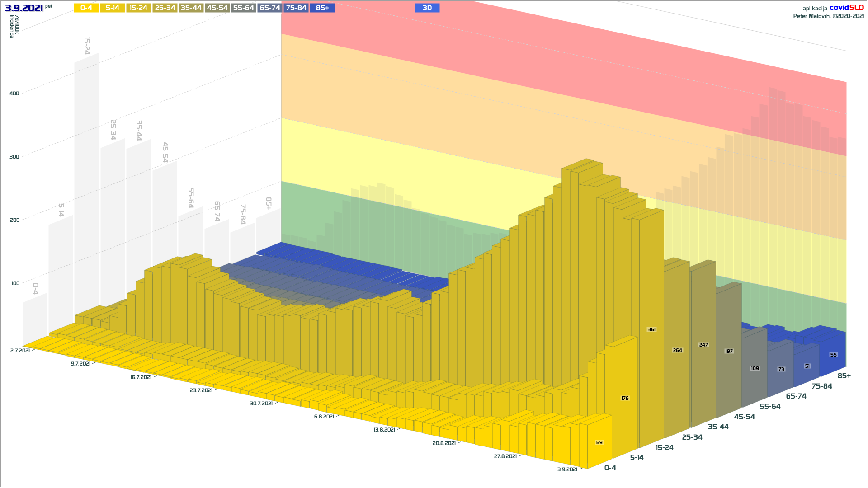Click the 55 value label on 85+ bar
The height and width of the screenshot is (488, 868).
pos(833,355)
